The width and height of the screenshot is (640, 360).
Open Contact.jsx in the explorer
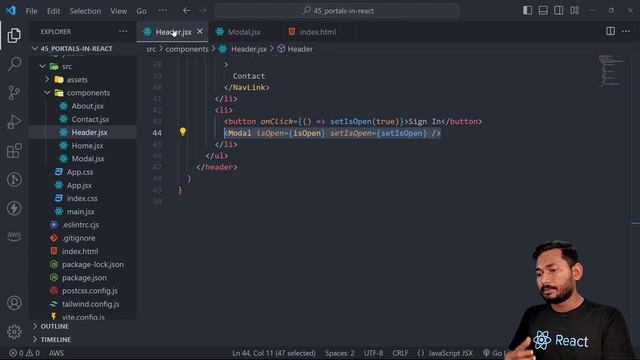pyautogui.click(x=90, y=119)
